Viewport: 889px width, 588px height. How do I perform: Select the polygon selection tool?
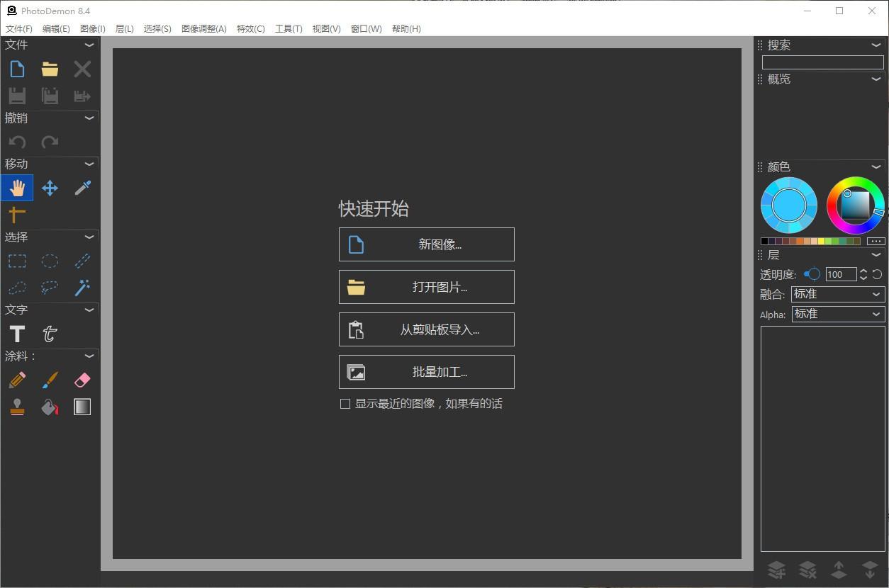tap(17, 288)
